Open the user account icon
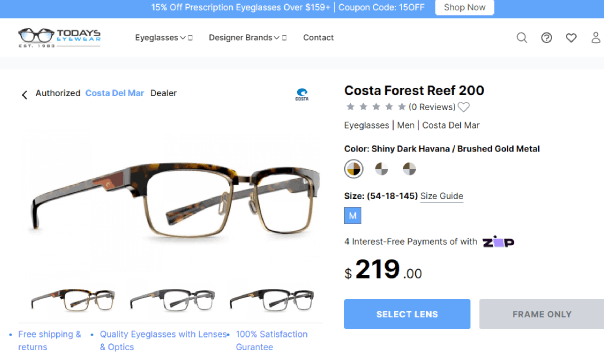The height and width of the screenshot is (364, 604). pos(596,38)
